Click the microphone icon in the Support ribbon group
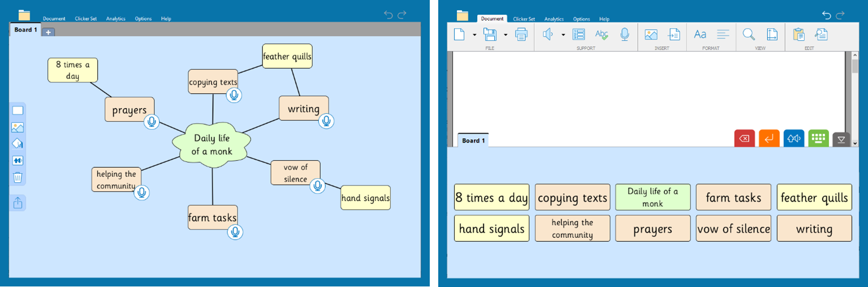The image size is (868, 287). coord(624,35)
